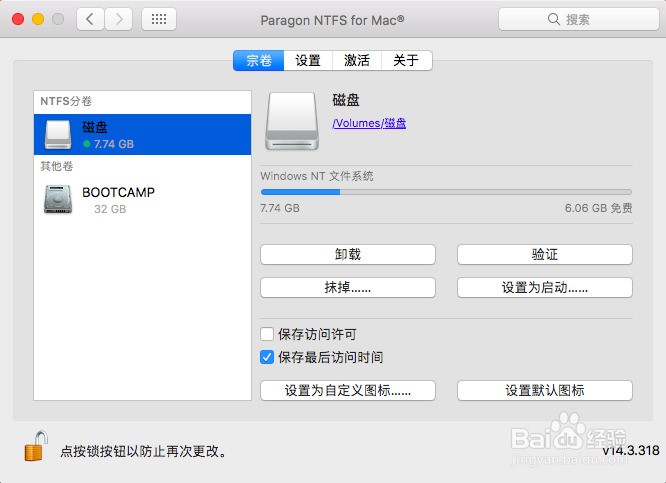Select the BOOTCAMP hard disk icon
The width and height of the screenshot is (666, 483).
pyautogui.click(x=58, y=199)
